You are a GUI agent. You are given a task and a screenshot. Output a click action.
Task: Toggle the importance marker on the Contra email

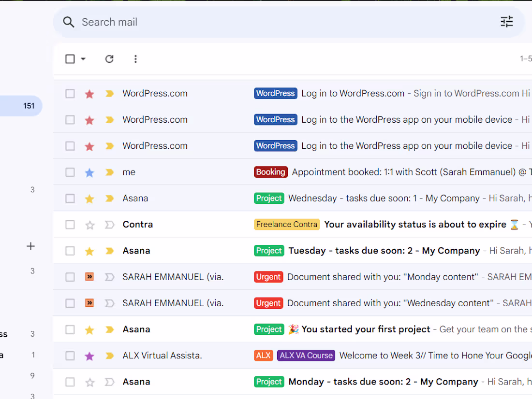tap(109, 224)
